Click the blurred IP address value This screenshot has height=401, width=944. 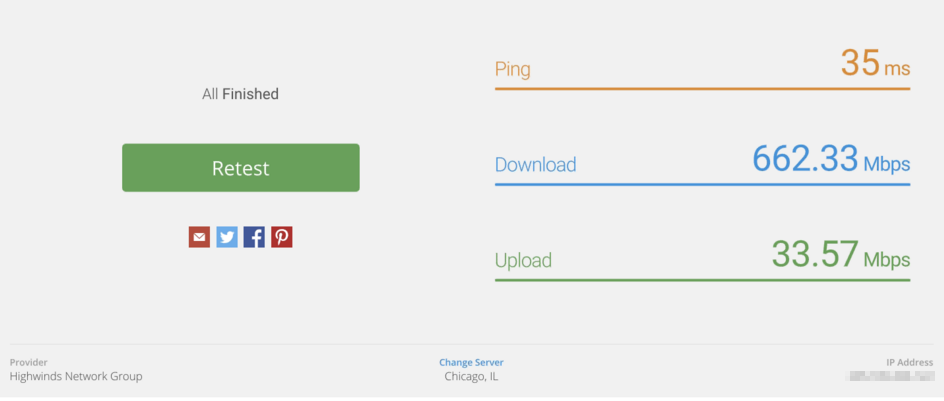[x=889, y=377]
